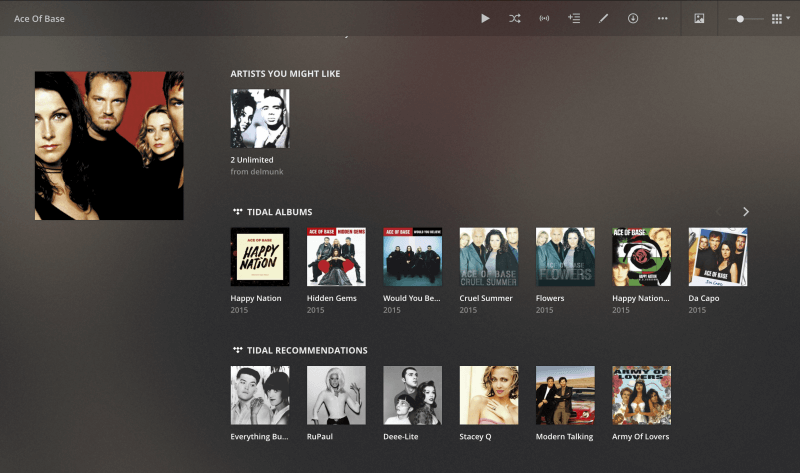The height and width of the screenshot is (473, 800).
Task: Open the Army Of Lovers recommendation
Action: pos(641,395)
